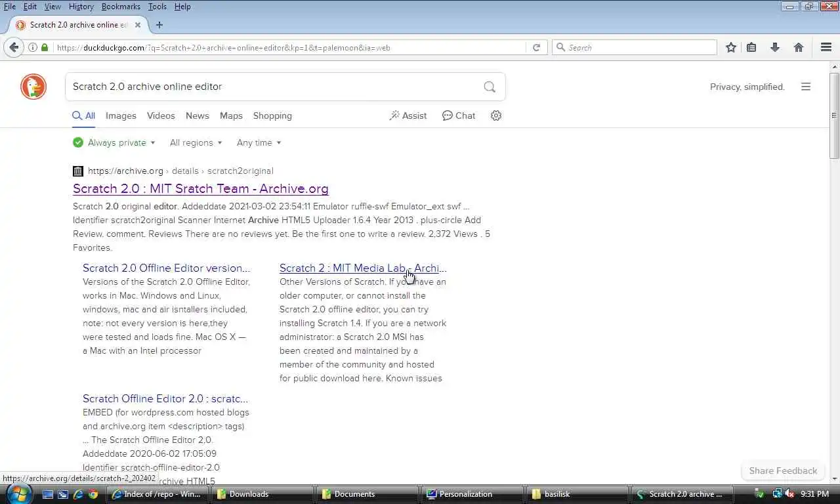Screen dimensions: 840x504
Task: Switch to the Maps results tab
Action: pos(231,115)
